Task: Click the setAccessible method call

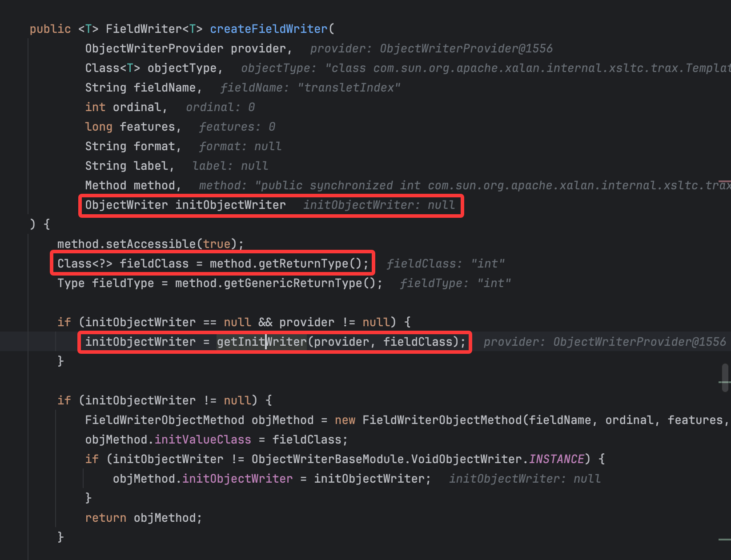Action: click(x=151, y=244)
